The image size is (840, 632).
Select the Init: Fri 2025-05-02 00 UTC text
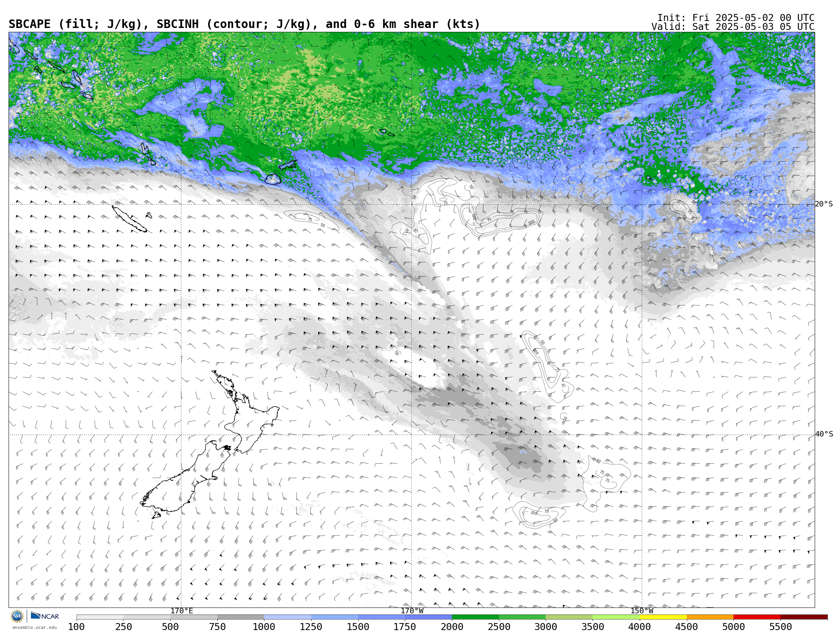click(735, 18)
